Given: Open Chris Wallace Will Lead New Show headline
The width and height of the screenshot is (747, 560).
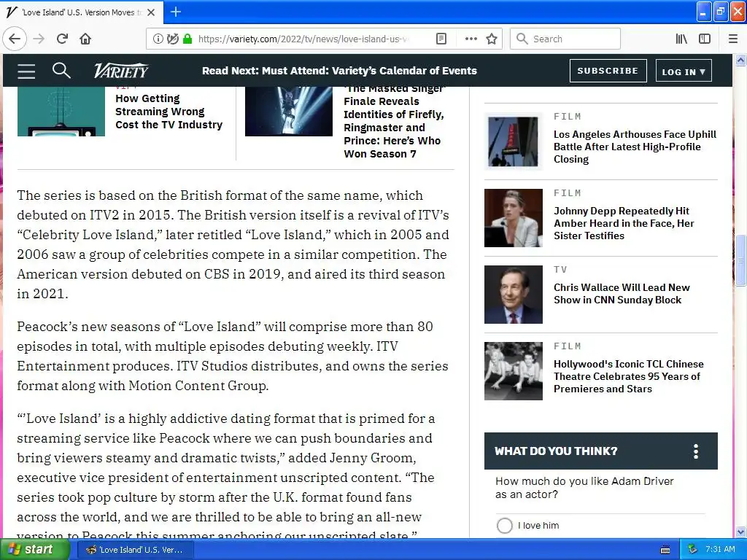Looking at the screenshot, I should pyautogui.click(x=622, y=294).
